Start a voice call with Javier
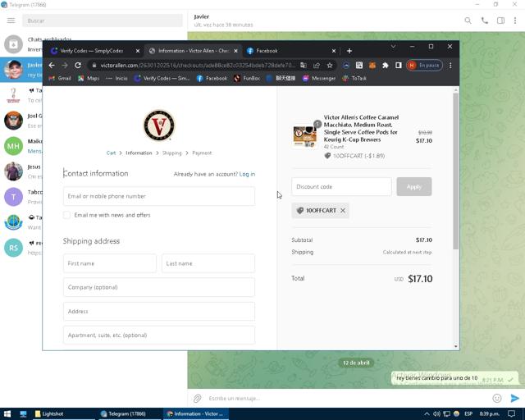The height and width of the screenshot is (420, 525). [x=485, y=21]
